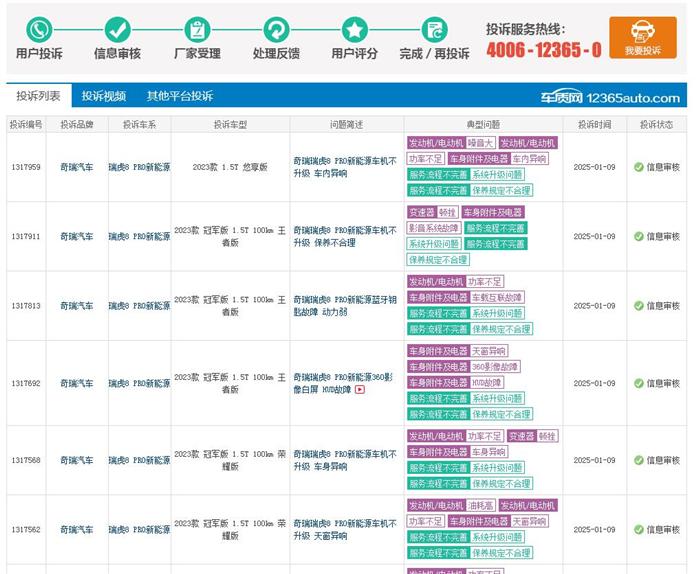Click the 典型问题 column header
Viewport: 700px width, 574px height.
click(x=483, y=125)
